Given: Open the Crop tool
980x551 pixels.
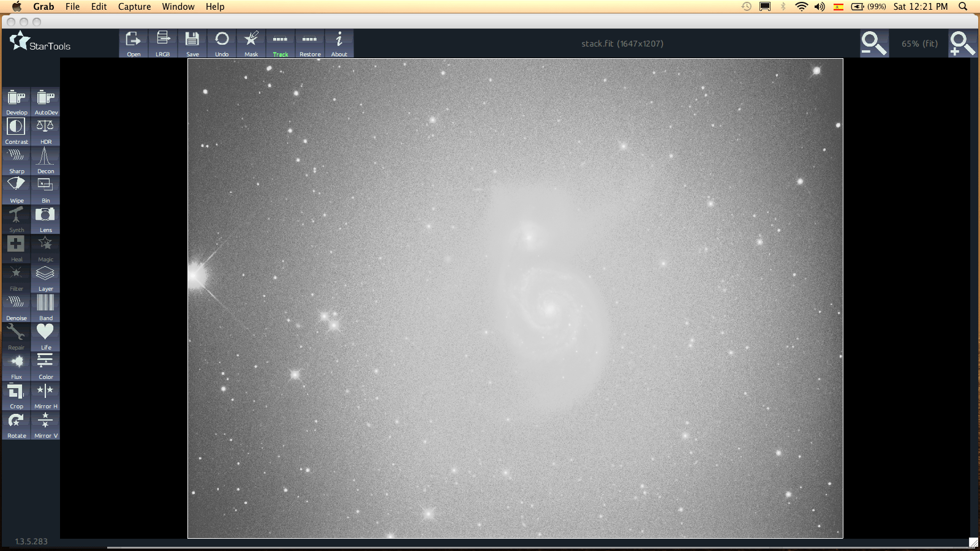Looking at the screenshot, I should coord(17,395).
